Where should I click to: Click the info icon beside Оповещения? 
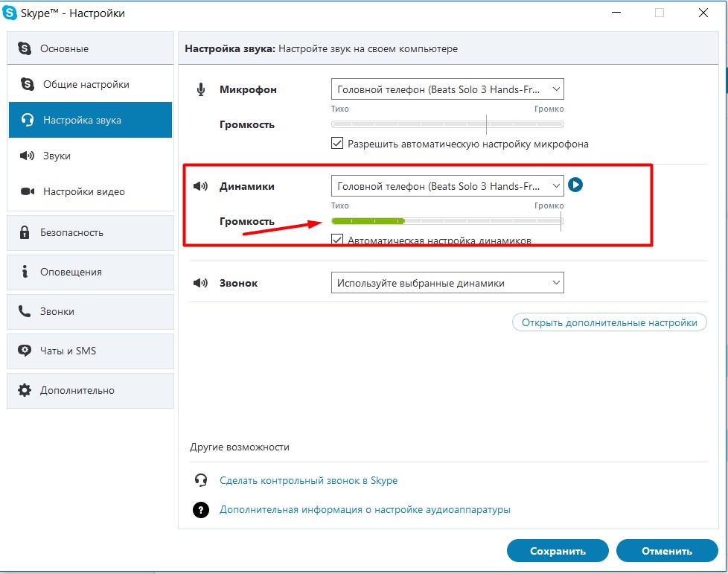point(25,271)
